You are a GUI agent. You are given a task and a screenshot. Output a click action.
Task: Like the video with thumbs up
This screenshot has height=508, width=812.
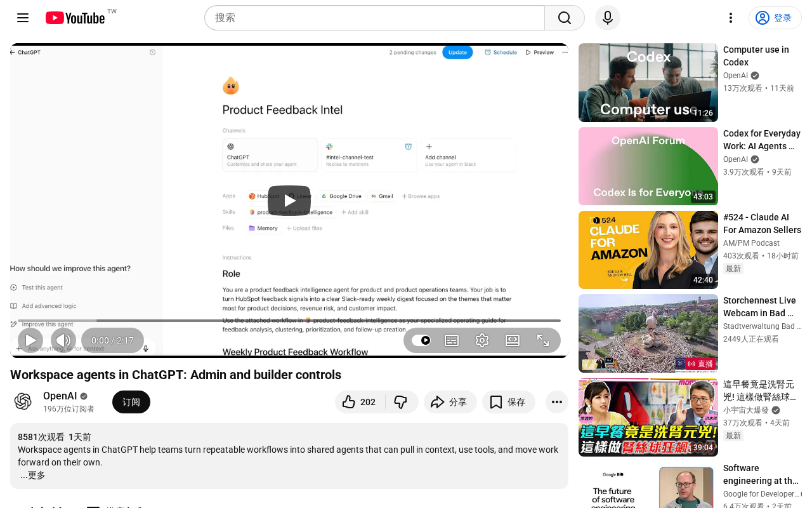pos(360,402)
